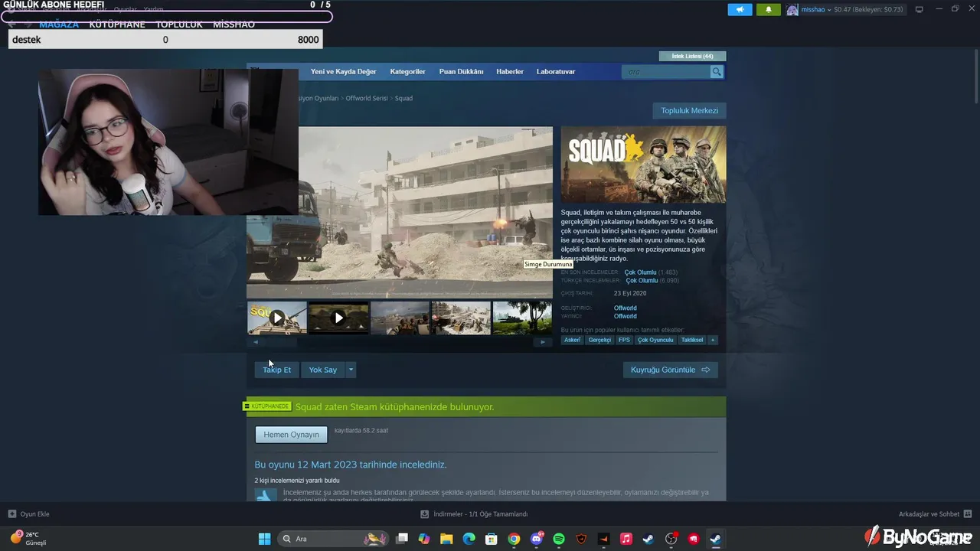980x551 pixels.
Task: Open Task View on taskbar
Action: point(402,539)
